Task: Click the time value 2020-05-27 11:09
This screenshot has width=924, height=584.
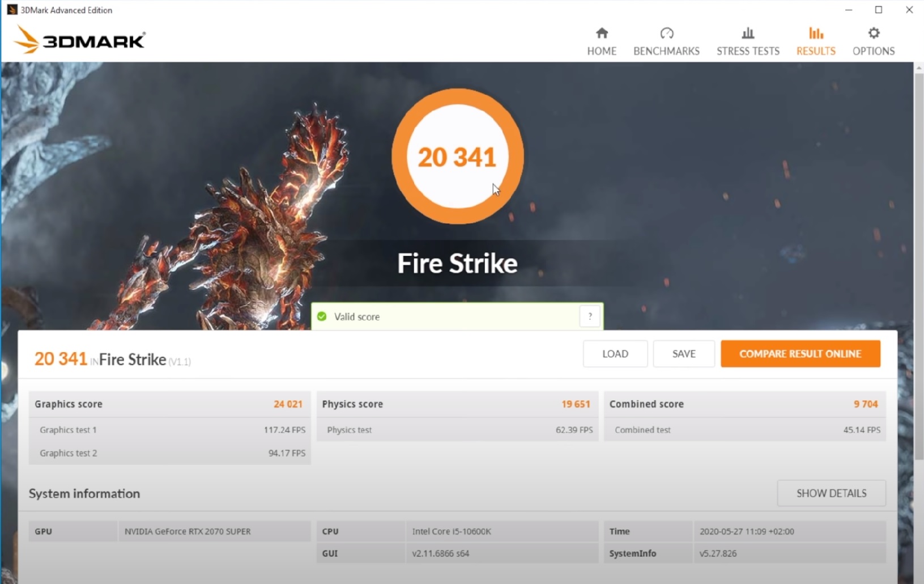Action: (x=747, y=531)
